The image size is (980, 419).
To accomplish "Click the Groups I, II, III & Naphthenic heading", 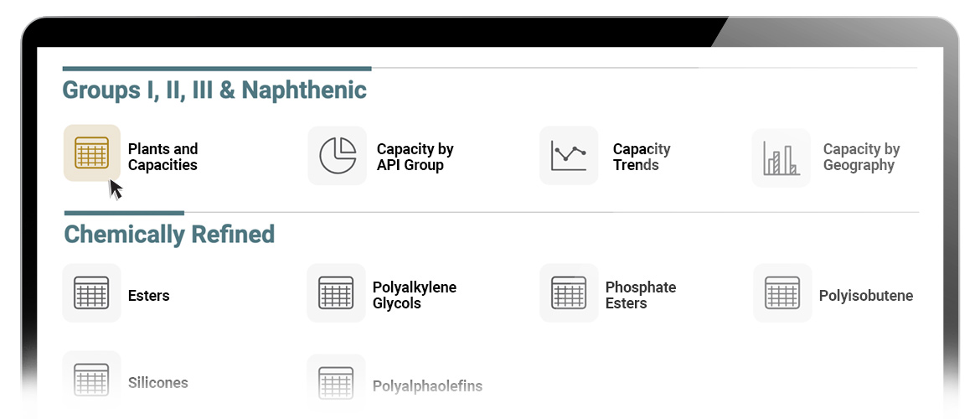I will pos(214,90).
